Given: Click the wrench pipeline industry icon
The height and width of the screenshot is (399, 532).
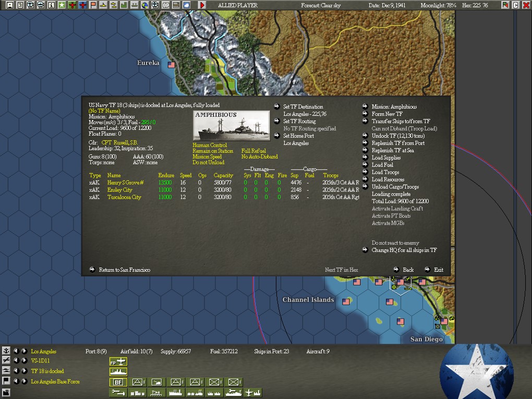Looking at the screenshot, I should (x=118, y=393).
